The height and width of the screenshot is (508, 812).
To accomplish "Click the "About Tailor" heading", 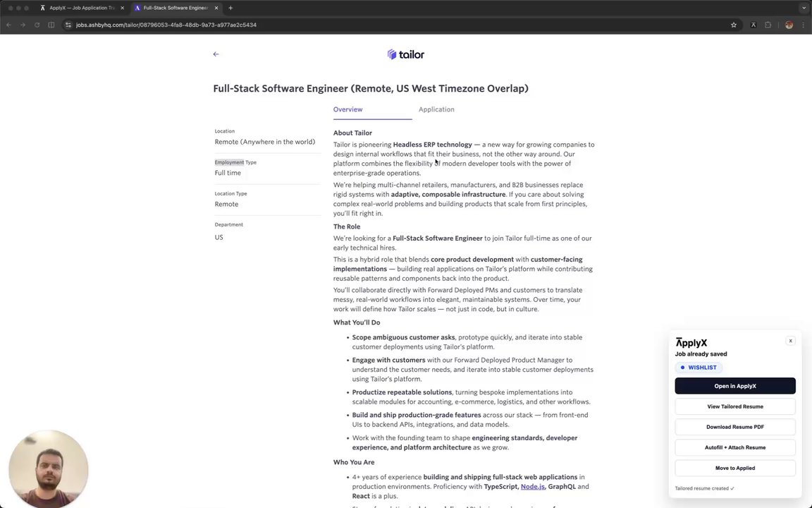I will pyautogui.click(x=352, y=133).
